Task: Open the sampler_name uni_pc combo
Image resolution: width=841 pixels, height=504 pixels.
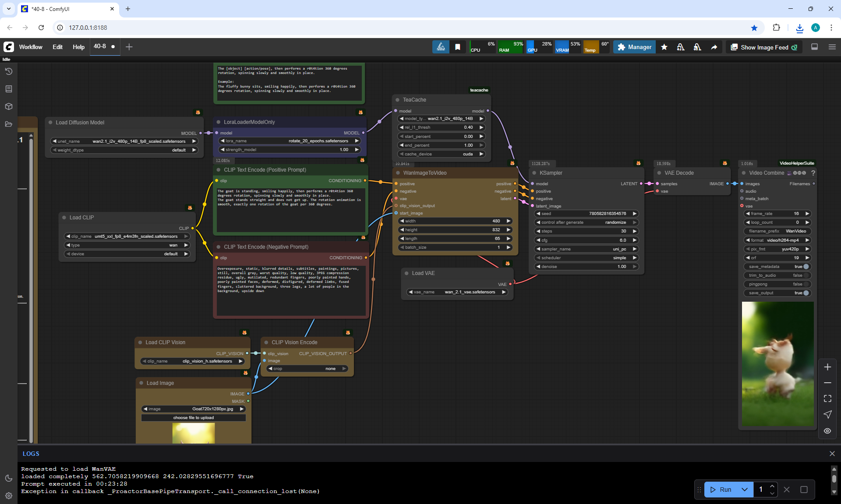Action: (x=586, y=249)
